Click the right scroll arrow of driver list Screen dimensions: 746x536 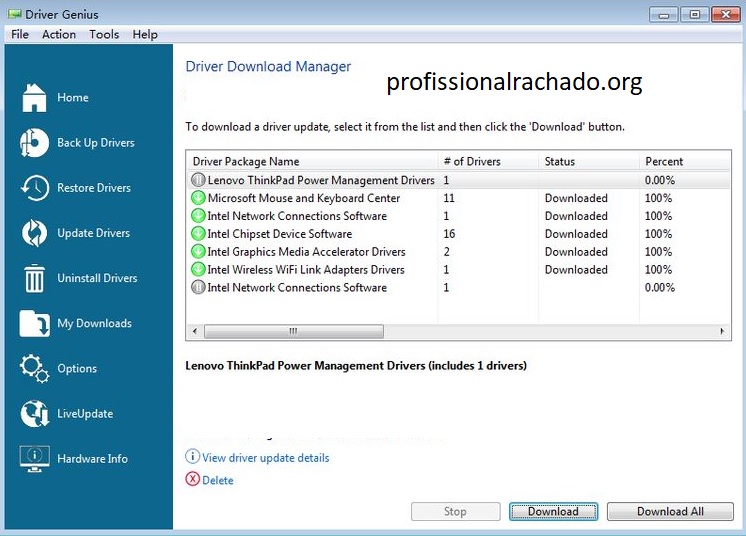722,331
